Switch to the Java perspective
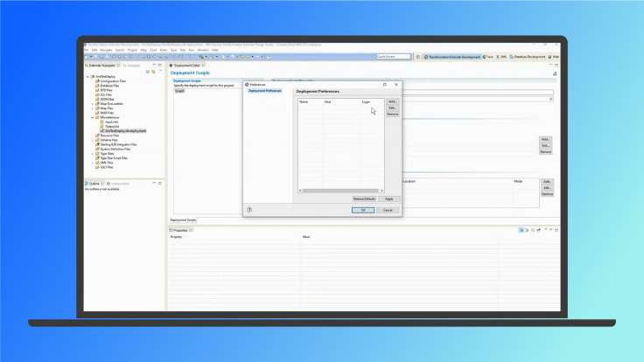644x362 pixels. [488, 57]
